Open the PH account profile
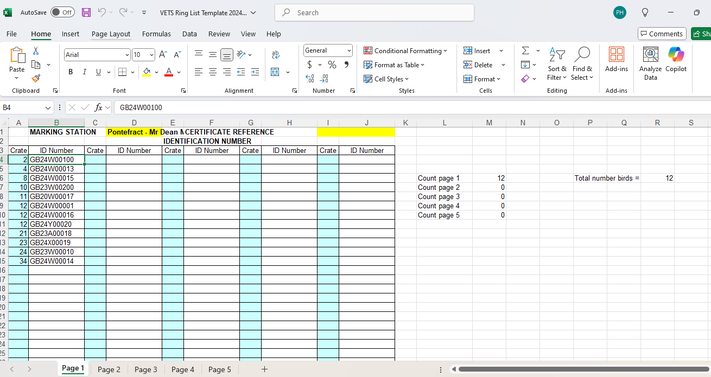 tap(619, 13)
